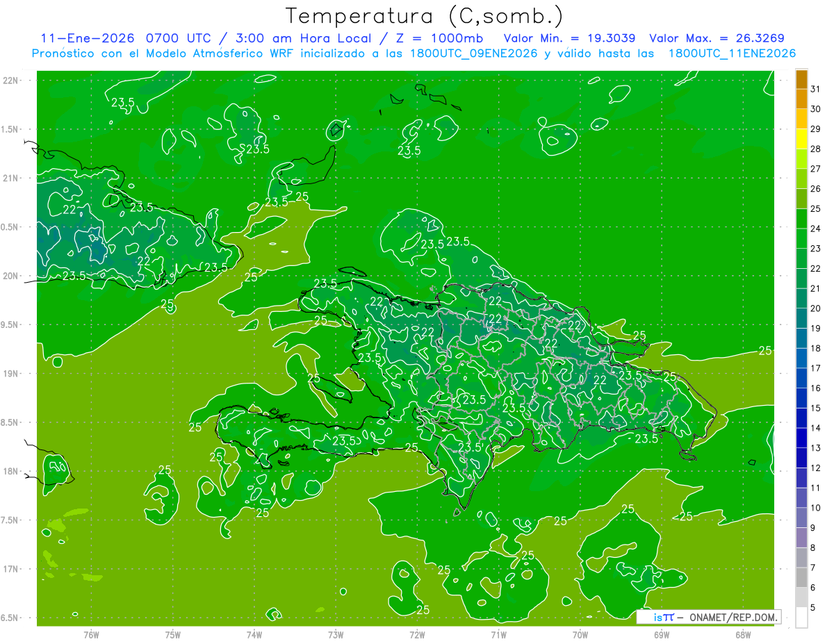Click the '74W' longitude axis label
Image resolution: width=834 pixels, height=644 pixels.
tap(254, 634)
